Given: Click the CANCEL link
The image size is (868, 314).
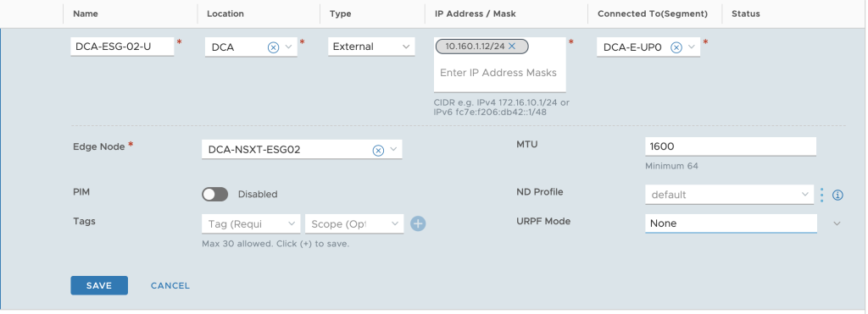Looking at the screenshot, I should click(170, 286).
